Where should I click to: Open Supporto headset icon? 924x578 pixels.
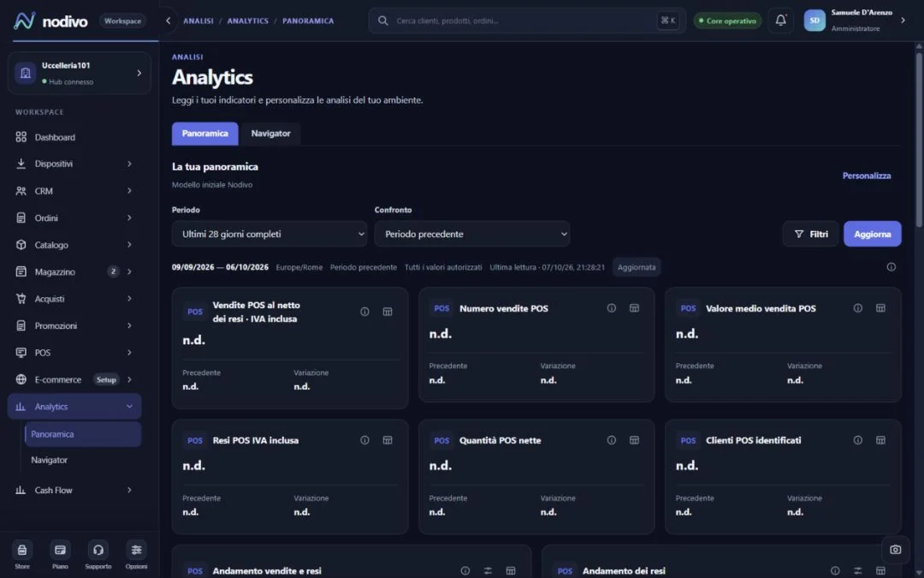click(x=98, y=551)
